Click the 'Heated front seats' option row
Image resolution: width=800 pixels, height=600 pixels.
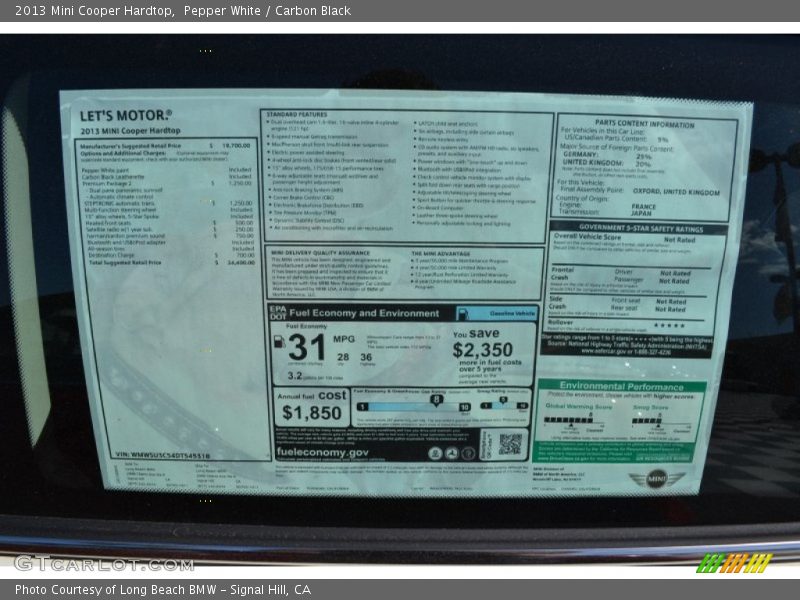tap(168, 223)
